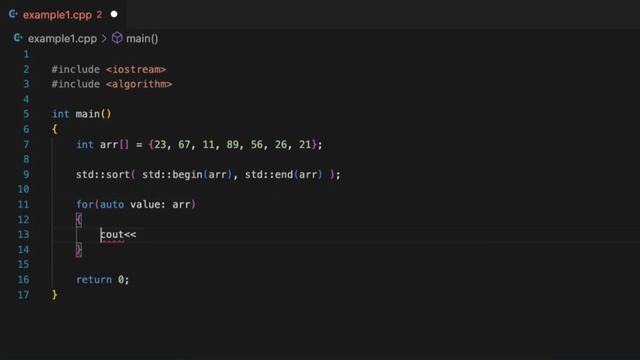The width and height of the screenshot is (640, 360).
Task: Click the underlined cout on line 13
Action: coord(112,235)
